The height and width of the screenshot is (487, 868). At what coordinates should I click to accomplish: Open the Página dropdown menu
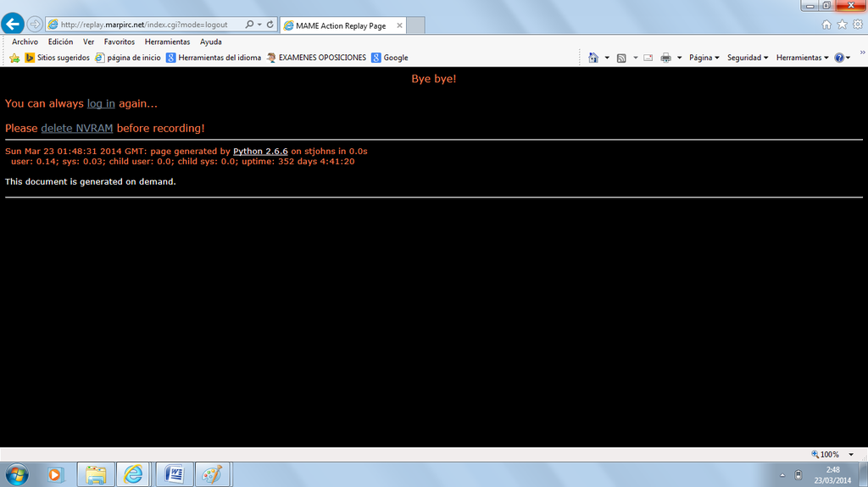coord(704,58)
